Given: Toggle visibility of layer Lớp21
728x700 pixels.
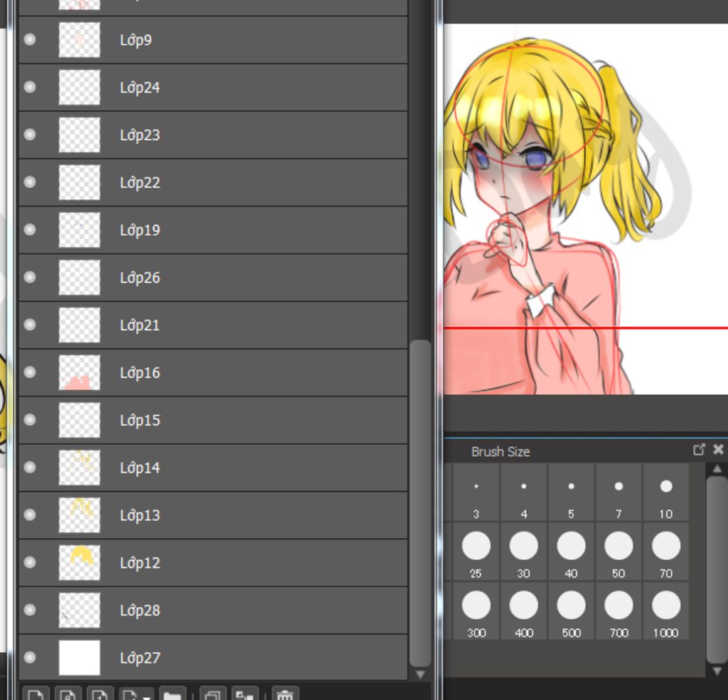Looking at the screenshot, I should pos(30,324).
